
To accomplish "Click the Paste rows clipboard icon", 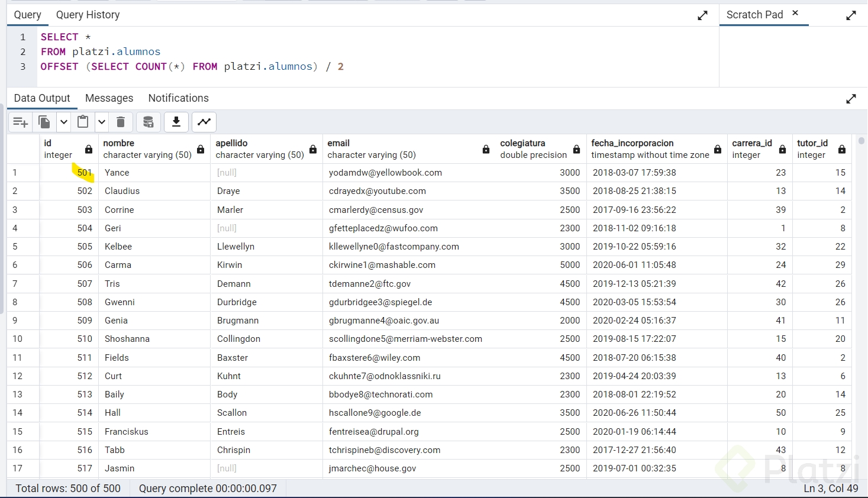I will 83,122.
